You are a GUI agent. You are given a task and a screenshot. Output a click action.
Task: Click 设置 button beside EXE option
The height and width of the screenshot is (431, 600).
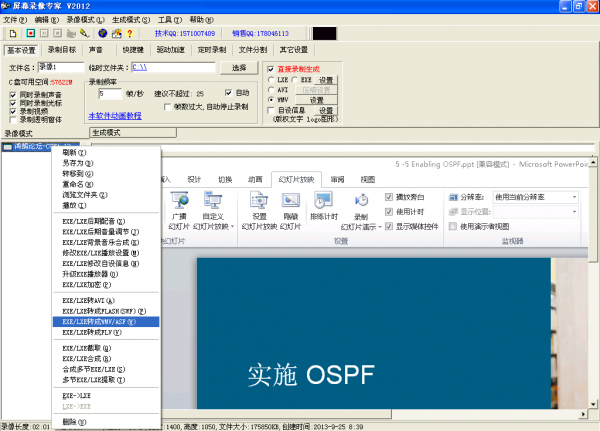pos(326,80)
